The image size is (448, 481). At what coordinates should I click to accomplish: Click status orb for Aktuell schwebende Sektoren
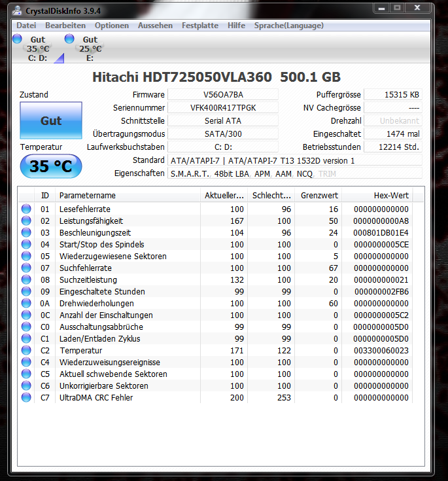pyautogui.click(x=26, y=374)
